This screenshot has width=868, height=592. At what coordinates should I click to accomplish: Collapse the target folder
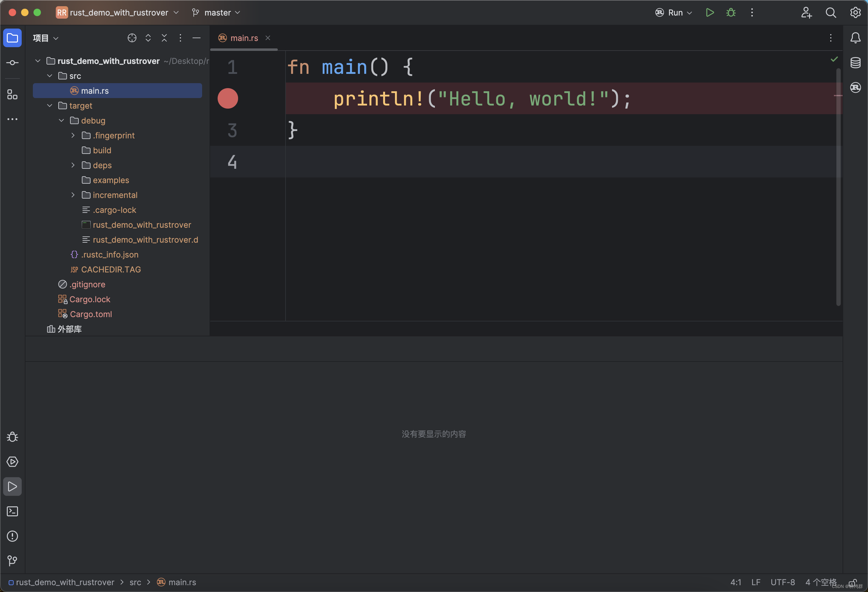[50, 106]
